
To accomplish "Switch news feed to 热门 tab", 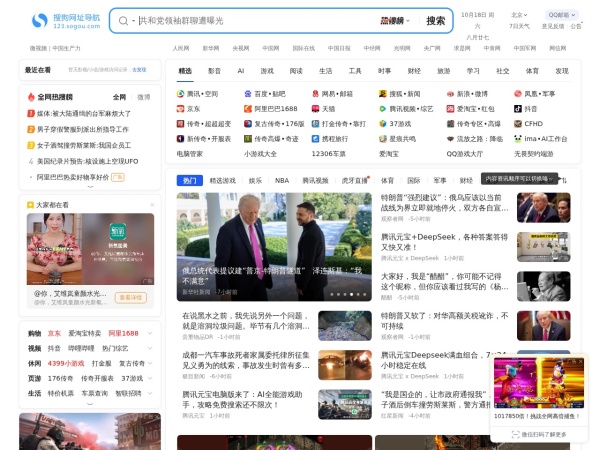I will [189, 180].
